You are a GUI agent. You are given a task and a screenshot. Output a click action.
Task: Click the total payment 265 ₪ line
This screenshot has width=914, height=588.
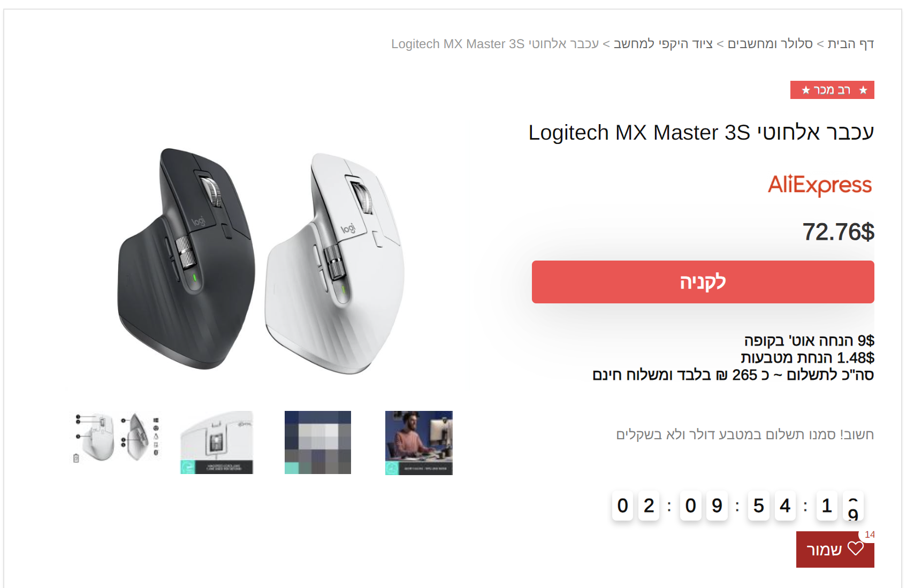tap(733, 375)
